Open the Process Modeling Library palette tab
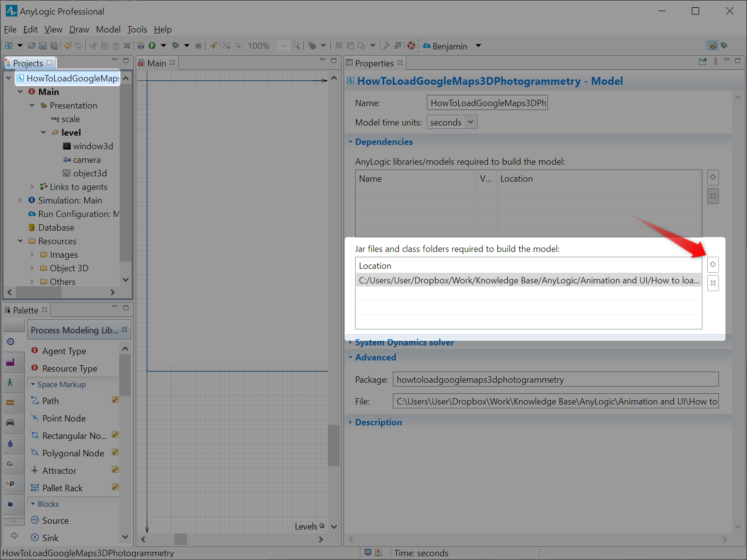The image size is (747, 560). point(10,342)
